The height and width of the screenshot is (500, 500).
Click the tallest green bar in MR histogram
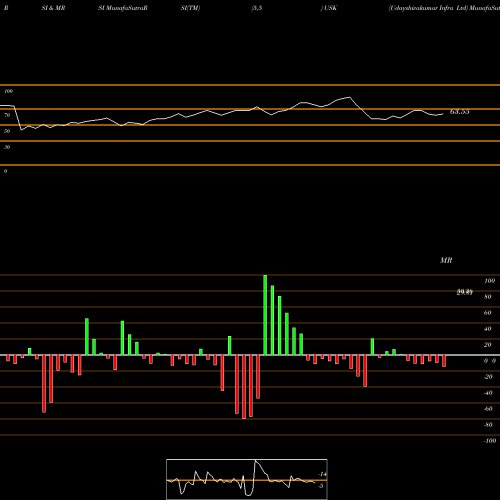[265, 315]
